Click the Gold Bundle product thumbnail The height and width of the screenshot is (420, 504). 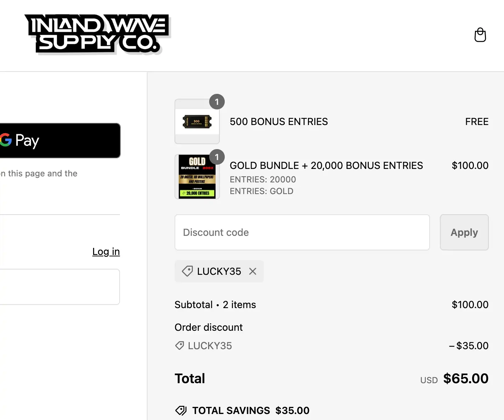tap(197, 177)
